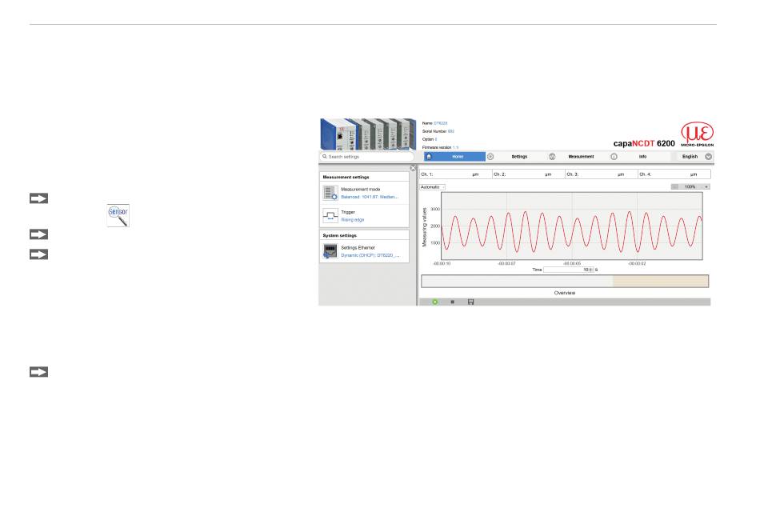The width and height of the screenshot is (760, 532).
Task: Open the Settings tab
Action: coord(519,157)
